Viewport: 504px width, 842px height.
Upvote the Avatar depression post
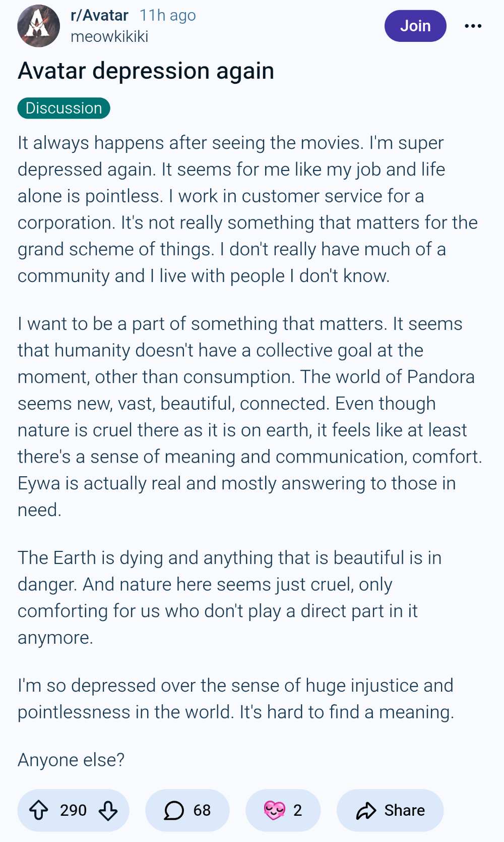(x=39, y=810)
